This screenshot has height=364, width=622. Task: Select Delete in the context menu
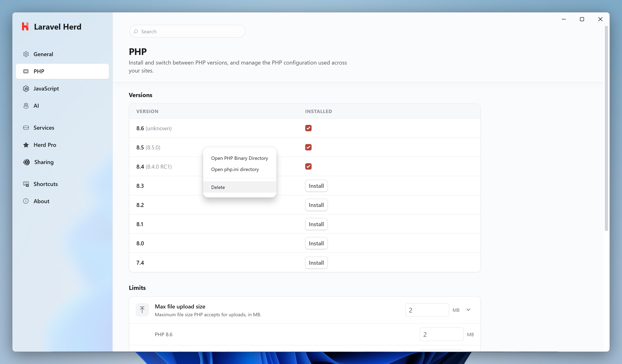(239, 187)
